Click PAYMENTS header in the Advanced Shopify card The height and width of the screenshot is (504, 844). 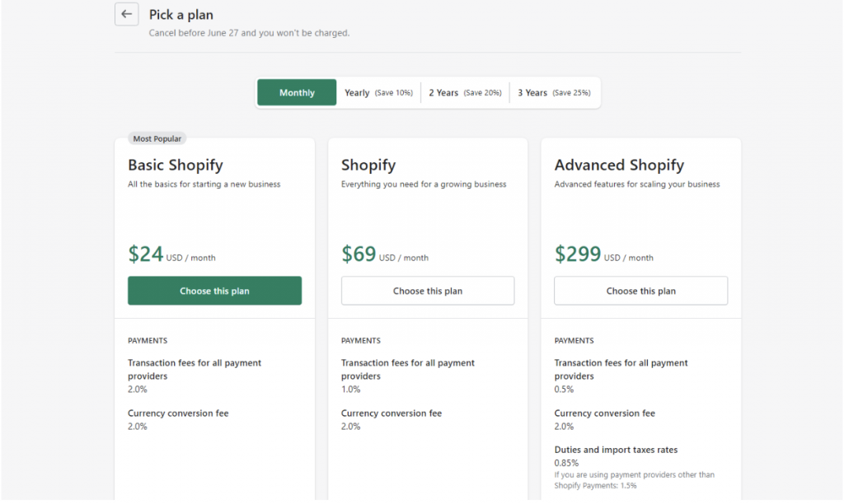574,340
